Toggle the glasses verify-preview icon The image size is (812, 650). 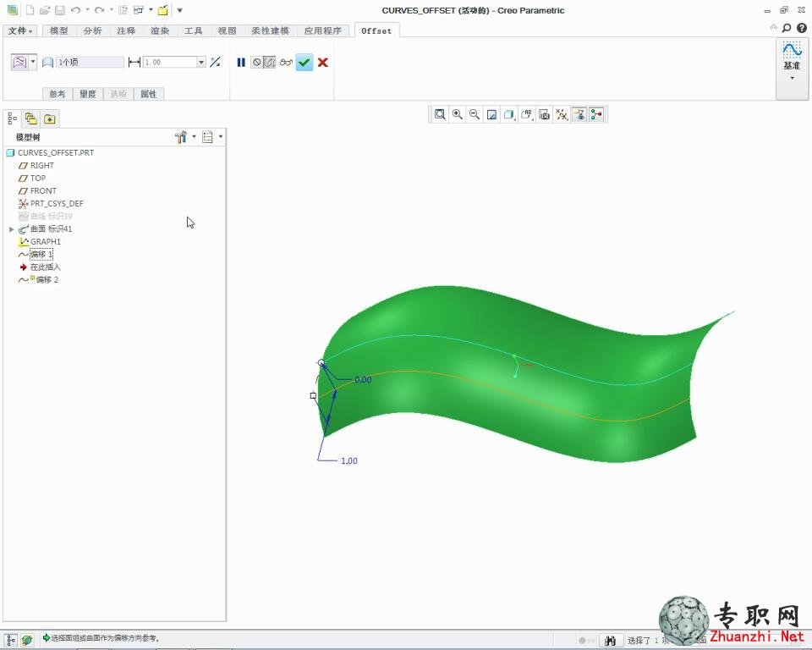point(286,62)
